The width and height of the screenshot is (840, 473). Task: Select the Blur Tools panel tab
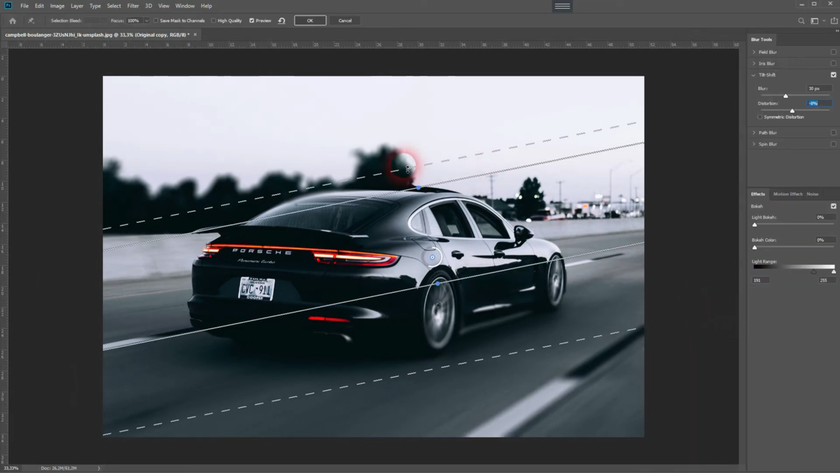[x=761, y=40]
